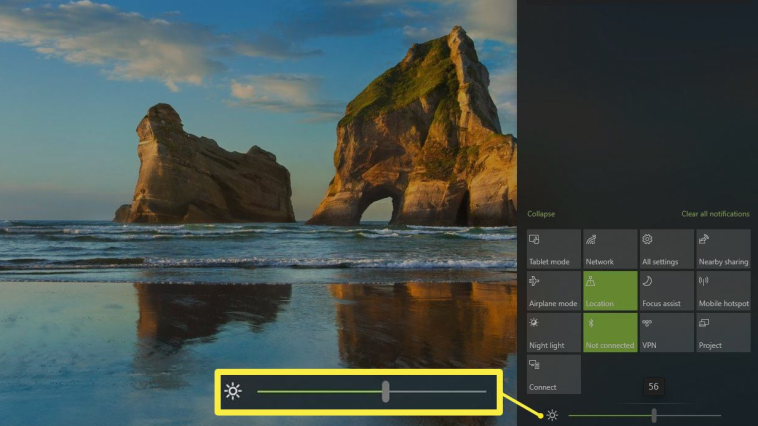Open the Project display tile
Viewport: 758px width, 426px height.
click(x=723, y=333)
